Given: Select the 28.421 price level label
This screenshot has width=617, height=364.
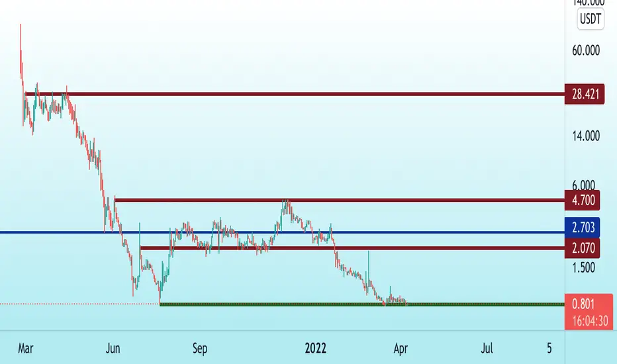Looking at the screenshot, I should point(585,94).
